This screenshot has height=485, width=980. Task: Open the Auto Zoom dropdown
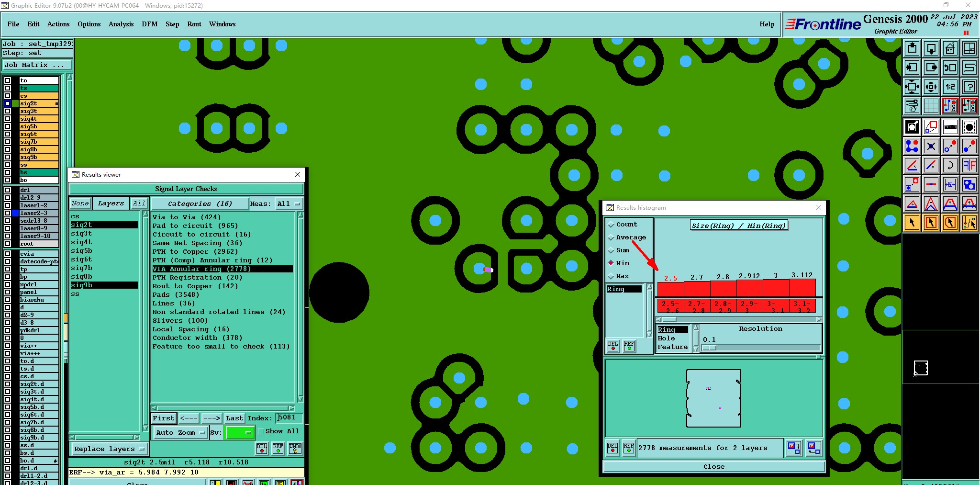point(180,432)
